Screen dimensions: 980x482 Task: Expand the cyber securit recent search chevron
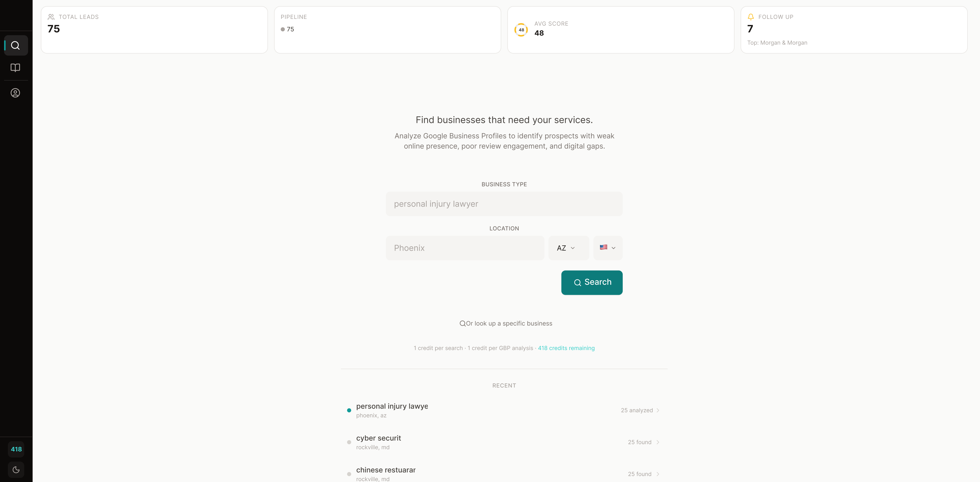point(658,442)
